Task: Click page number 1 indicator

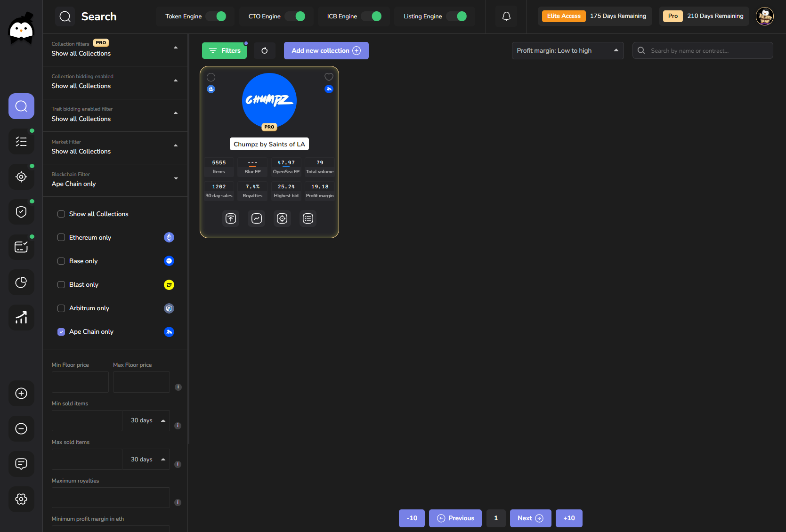Action: (496, 518)
